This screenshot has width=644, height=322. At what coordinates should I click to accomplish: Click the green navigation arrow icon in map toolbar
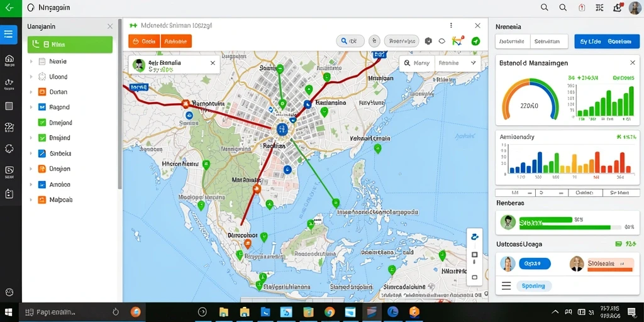click(475, 41)
